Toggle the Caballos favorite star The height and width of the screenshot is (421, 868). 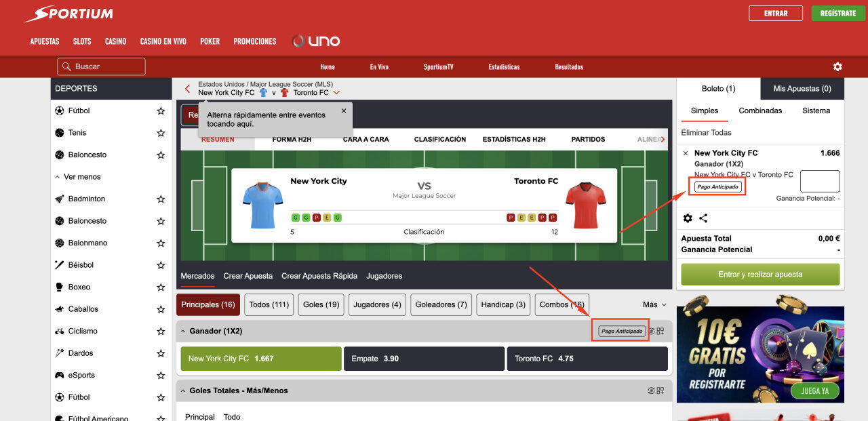coord(161,309)
